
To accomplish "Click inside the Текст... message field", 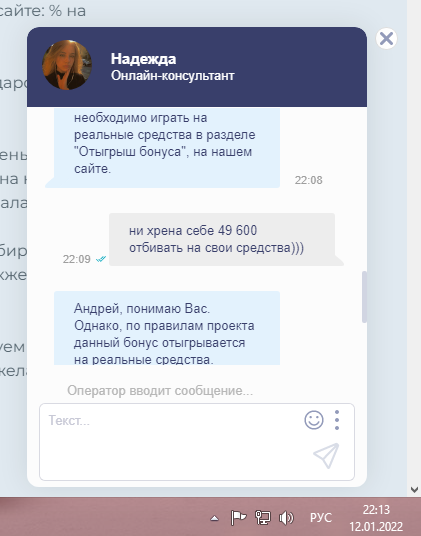I will (x=171, y=442).
